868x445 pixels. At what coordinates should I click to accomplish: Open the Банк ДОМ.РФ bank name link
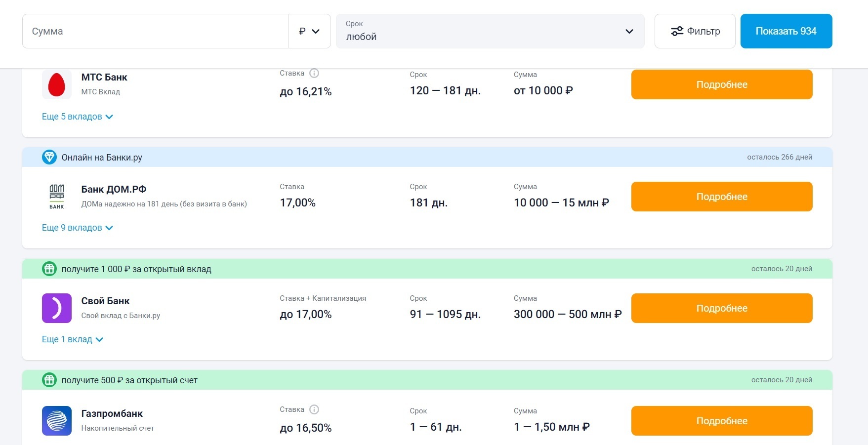(114, 189)
